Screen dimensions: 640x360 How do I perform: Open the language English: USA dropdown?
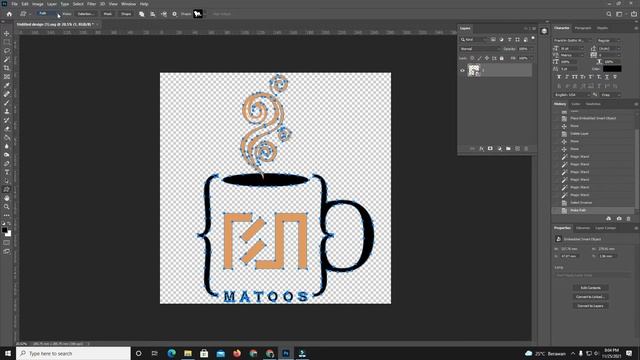(572, 95)
